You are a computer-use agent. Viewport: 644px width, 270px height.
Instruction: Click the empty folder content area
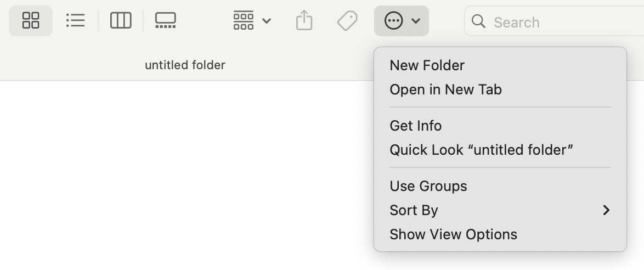[187, 176]
